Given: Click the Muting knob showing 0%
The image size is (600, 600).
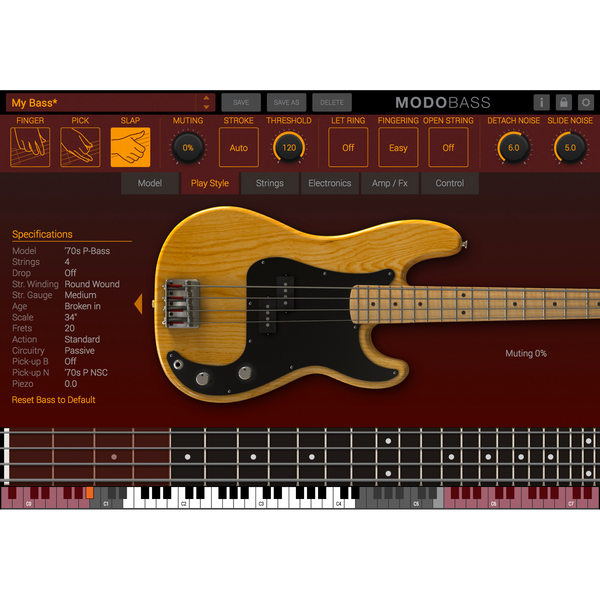Looking at the screenshot, I should [x=188, y=148].
